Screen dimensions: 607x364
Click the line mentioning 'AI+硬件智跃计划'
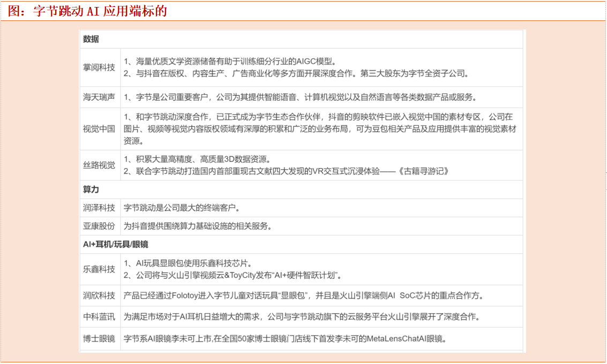click(233, 275)
